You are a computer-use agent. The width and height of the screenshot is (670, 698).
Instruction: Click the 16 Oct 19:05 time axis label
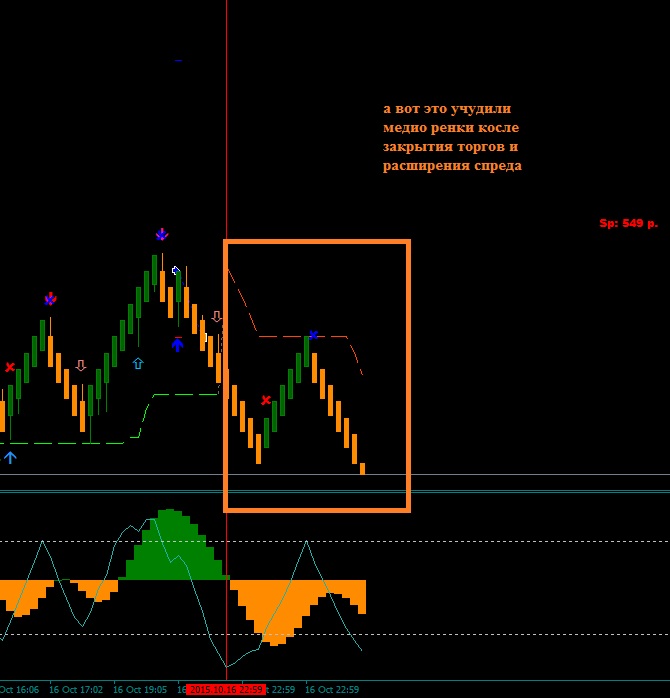[x=140, y=690]
